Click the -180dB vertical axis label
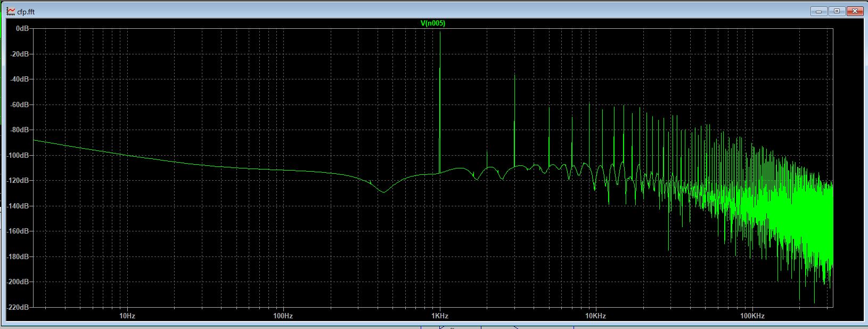The width and height of the screenshot is (868, 329). pyautogui.click(x=19, y=256)
